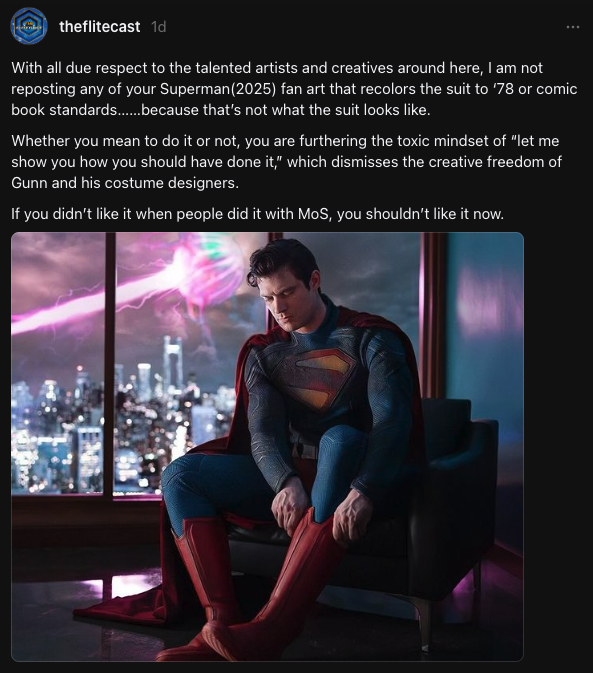Open the three-dot more options menu
Viewport: 593px width, 673px height.
coord(572,27)
